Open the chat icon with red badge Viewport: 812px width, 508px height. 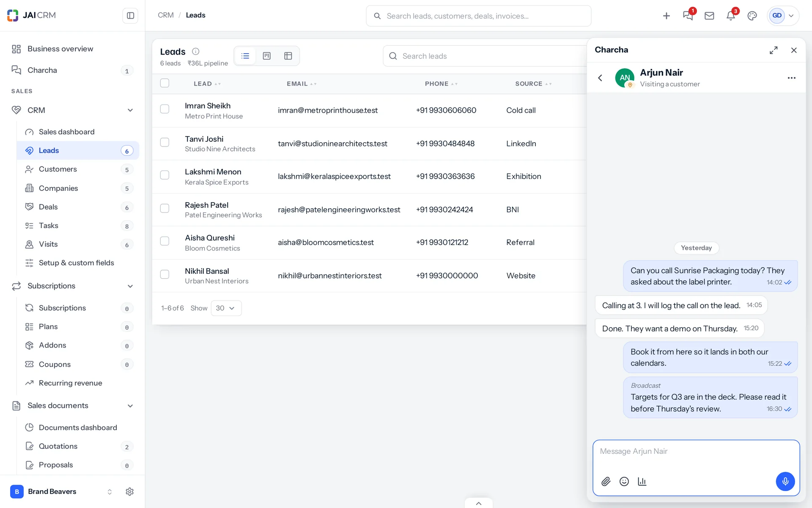click(x=688, y=16)
